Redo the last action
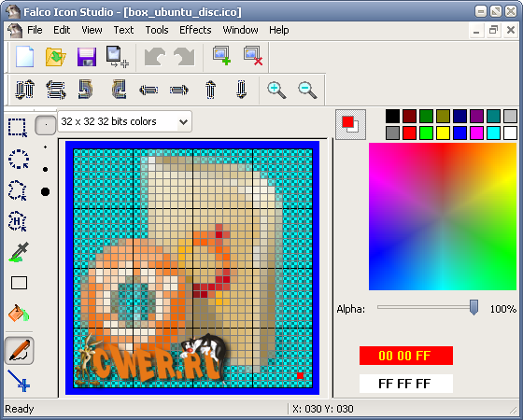The width and height of the screenshot is (523, 420). pos(184,56)
